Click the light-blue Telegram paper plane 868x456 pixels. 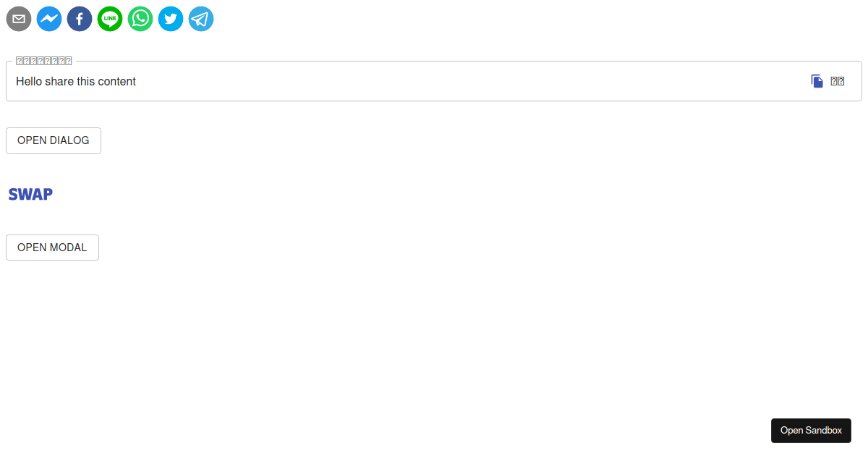coord(201,19)
